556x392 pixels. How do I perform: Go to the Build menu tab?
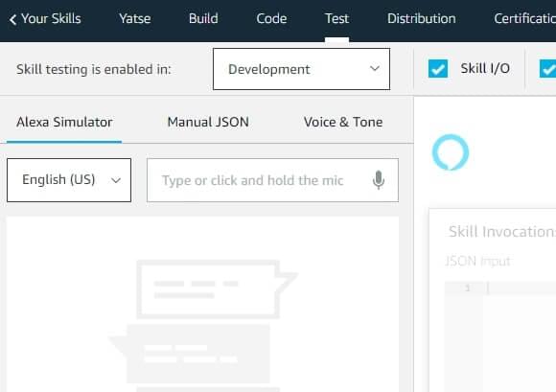pyautogui.click(x=203, y=18)
